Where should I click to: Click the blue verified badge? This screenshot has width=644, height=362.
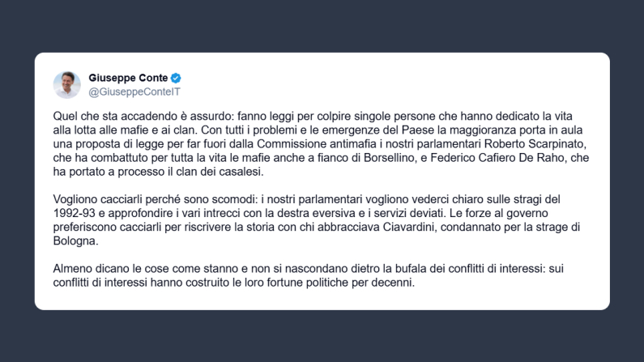[x=176, y=79]
